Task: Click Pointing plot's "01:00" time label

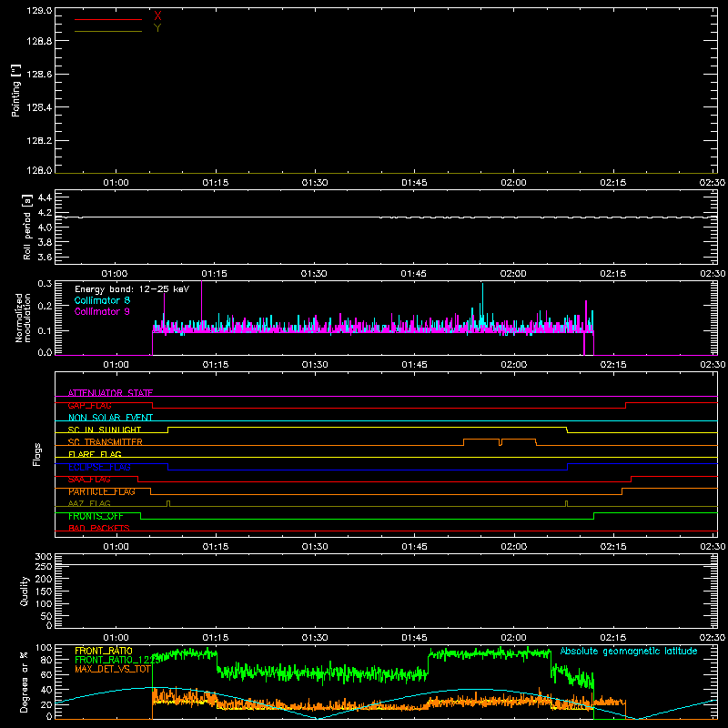Action: [116, 183]
